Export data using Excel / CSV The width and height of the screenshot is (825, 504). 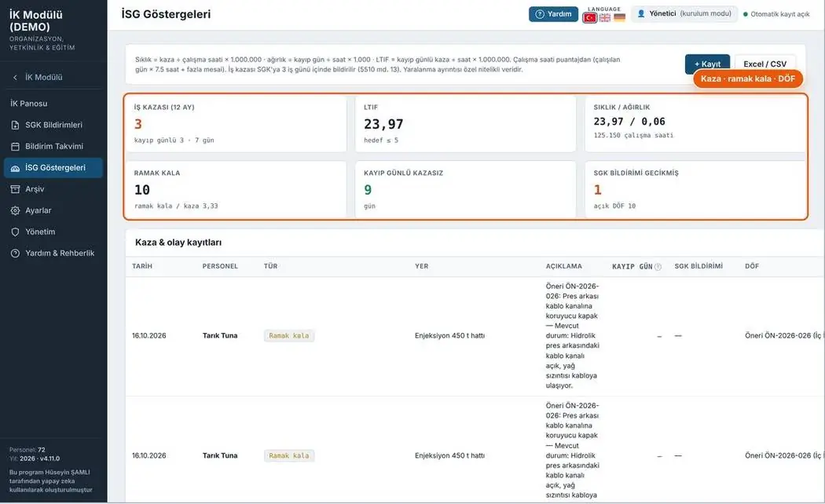pyautogui.click(x=765, y=64)
